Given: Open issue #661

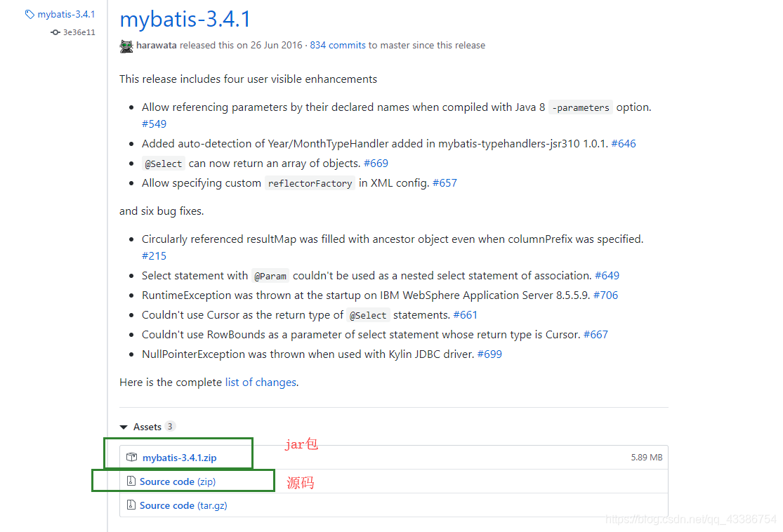Looking at the screenshot, I should tap(466, 315).
